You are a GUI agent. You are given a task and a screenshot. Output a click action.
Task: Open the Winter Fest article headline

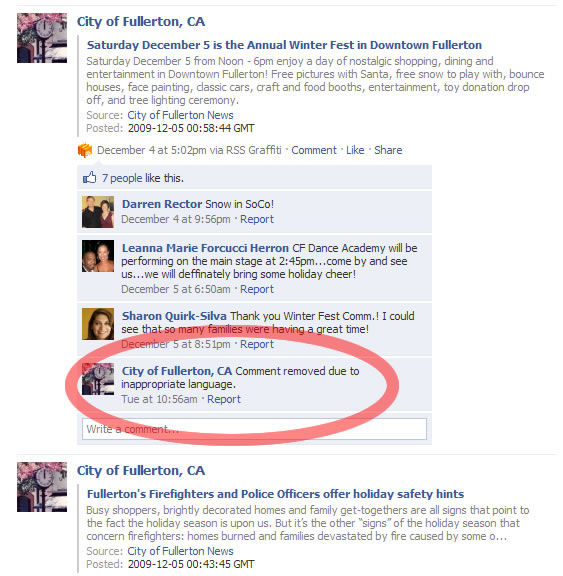(284, 45)
